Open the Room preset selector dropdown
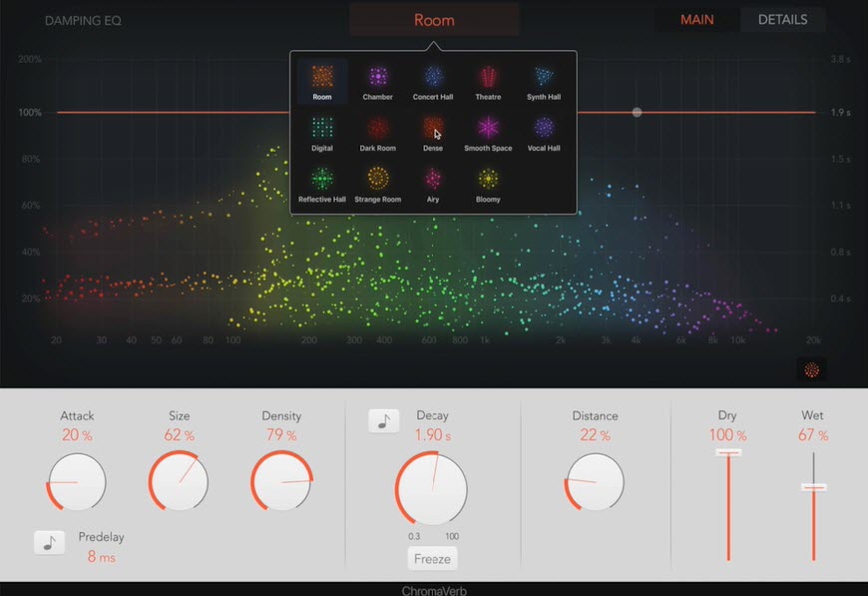868x596 pixels. click(433, 18)
